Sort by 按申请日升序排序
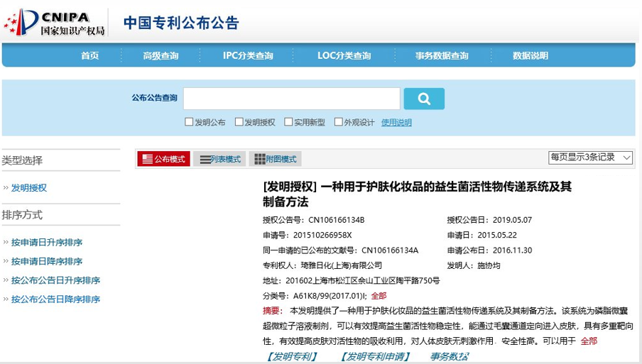 click(47, 242)
